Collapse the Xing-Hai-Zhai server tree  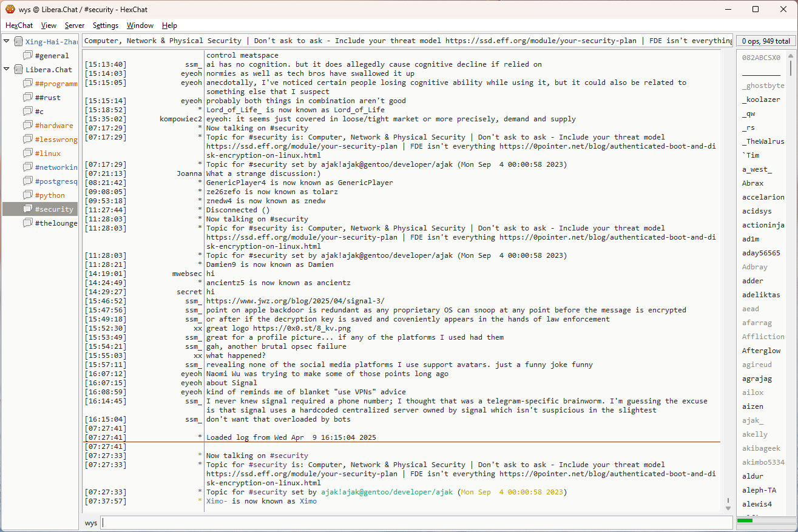click(7, 41)
